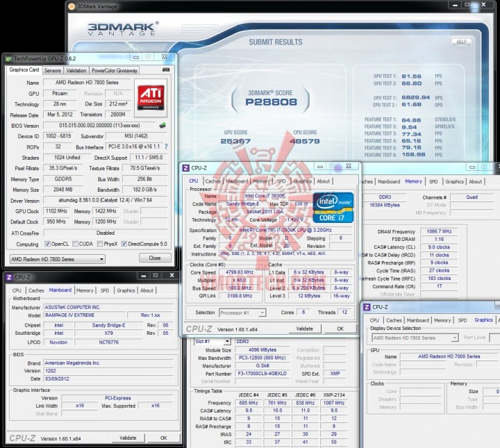
Task: Click the GPU Clock 1102 MHz field
Action: point(56,211)
